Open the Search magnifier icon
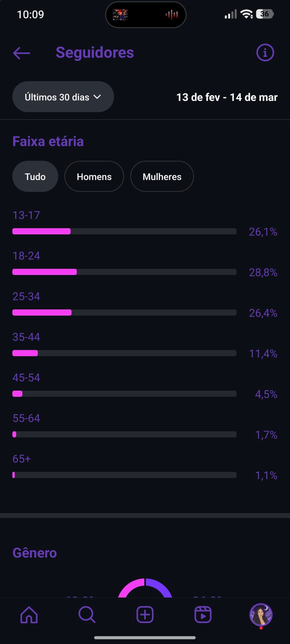The width and height of the screenshot is (290, 644). (87, 615)
